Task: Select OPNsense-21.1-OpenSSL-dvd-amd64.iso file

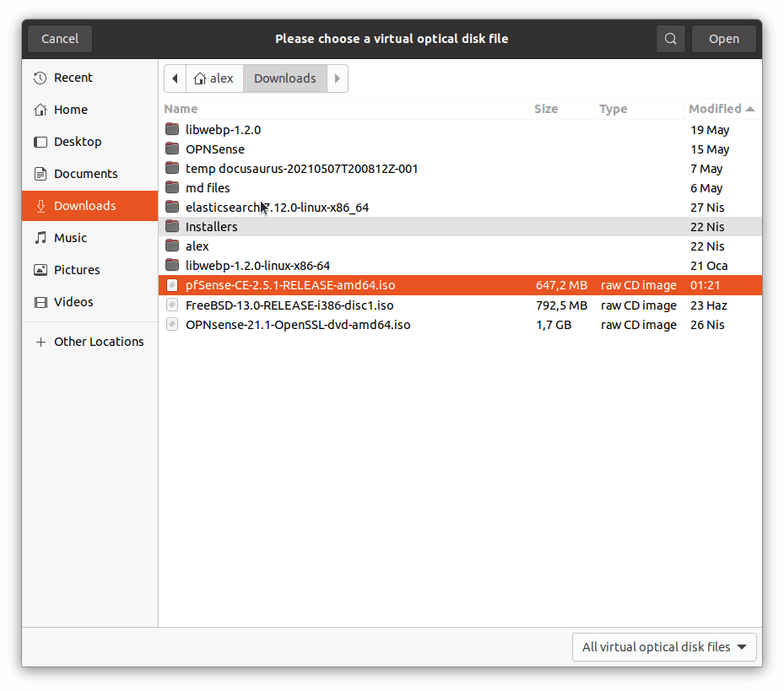Action: 298,325
